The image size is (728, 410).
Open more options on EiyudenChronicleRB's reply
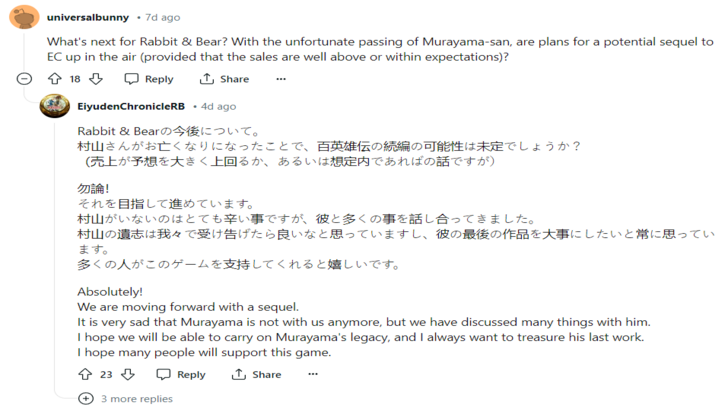click(x=313, y=374)
